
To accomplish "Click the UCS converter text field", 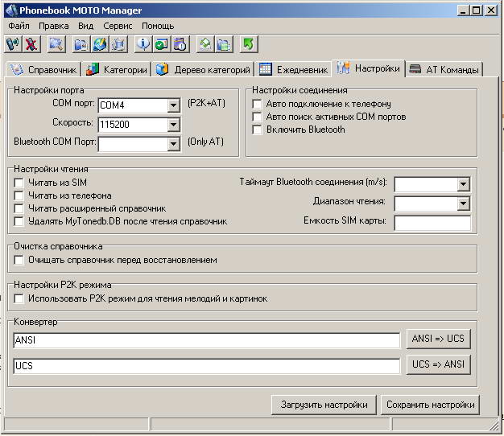I will 207,366.
